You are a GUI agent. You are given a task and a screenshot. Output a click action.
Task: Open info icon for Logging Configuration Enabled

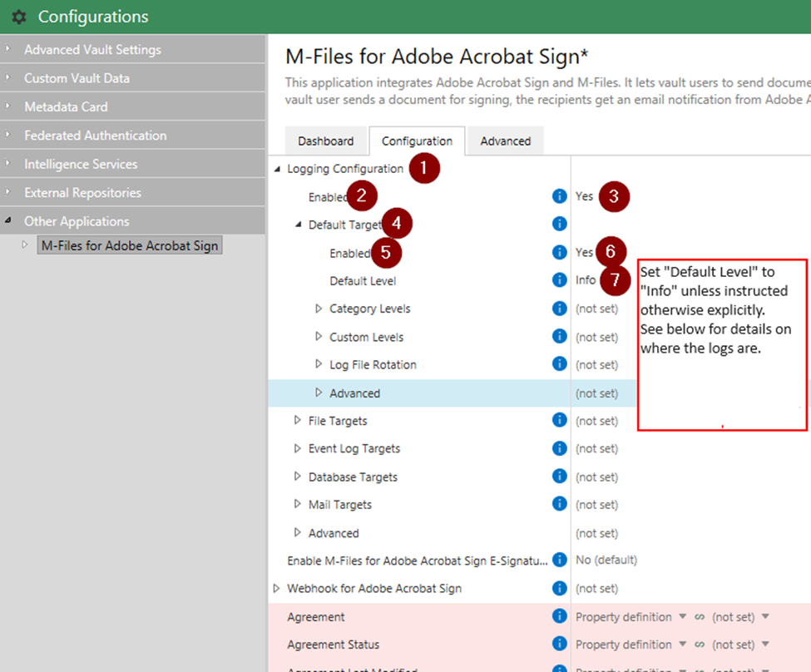click(559, 196)
